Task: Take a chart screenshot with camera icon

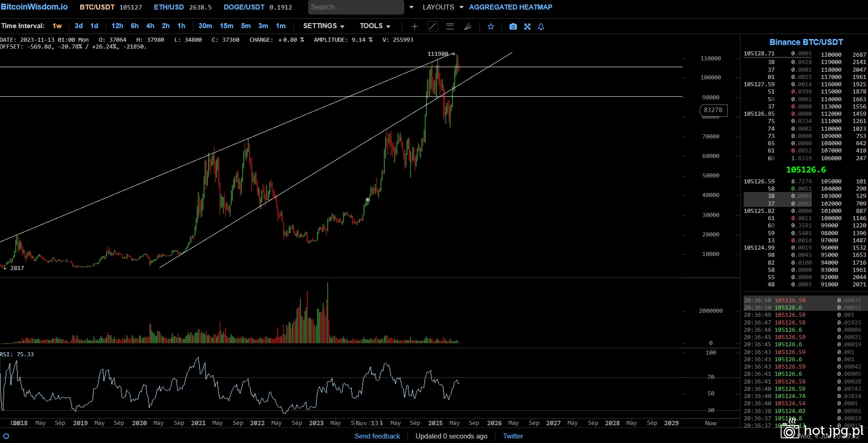Action: pos(513,26)
